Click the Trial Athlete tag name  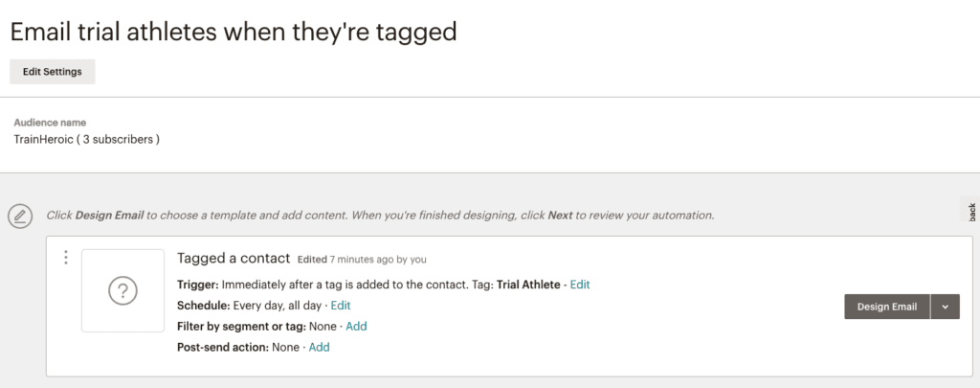pos(528,285)
